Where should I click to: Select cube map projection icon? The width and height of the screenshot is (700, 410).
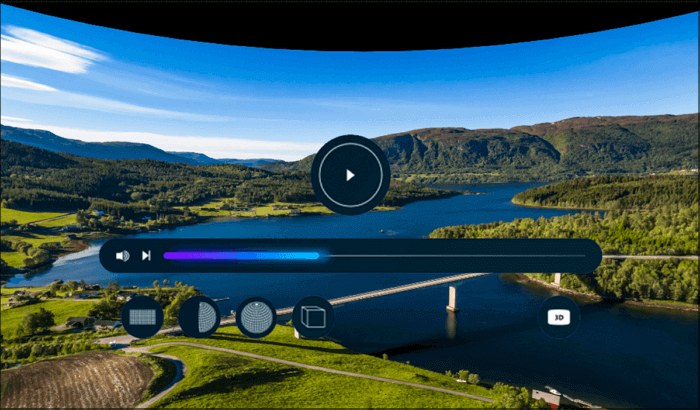coord(313,317)
